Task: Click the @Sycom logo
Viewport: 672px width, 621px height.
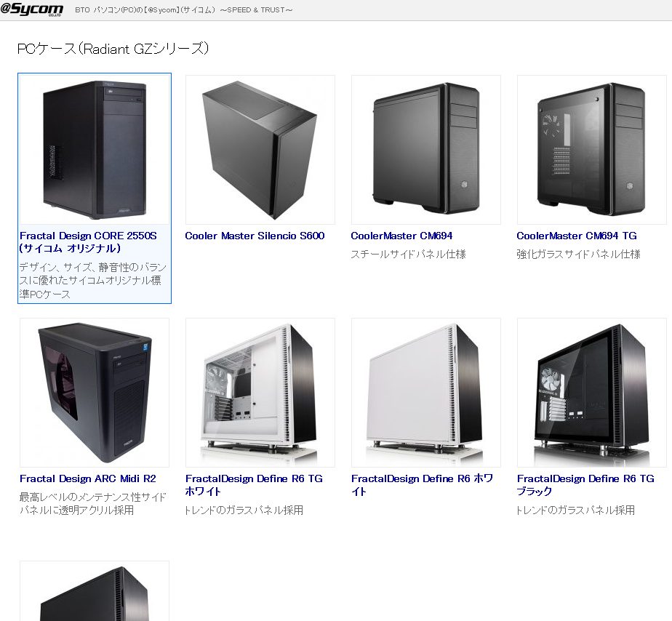Action: pyautogui.click(x=32, y=9)
